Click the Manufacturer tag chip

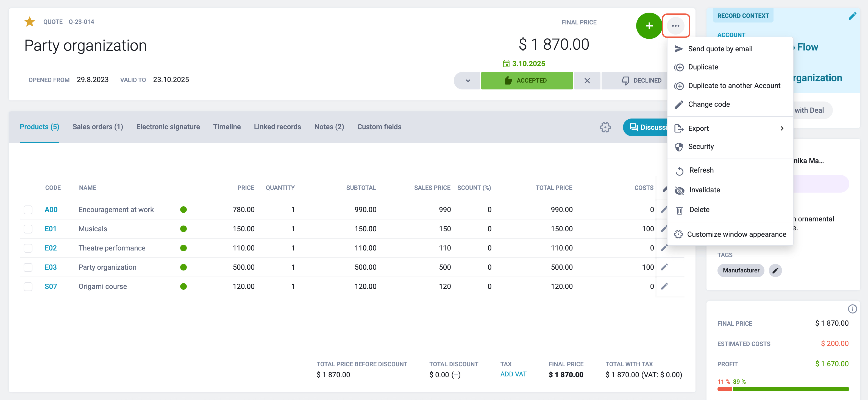pyautogui.click(x=741, y=271)
